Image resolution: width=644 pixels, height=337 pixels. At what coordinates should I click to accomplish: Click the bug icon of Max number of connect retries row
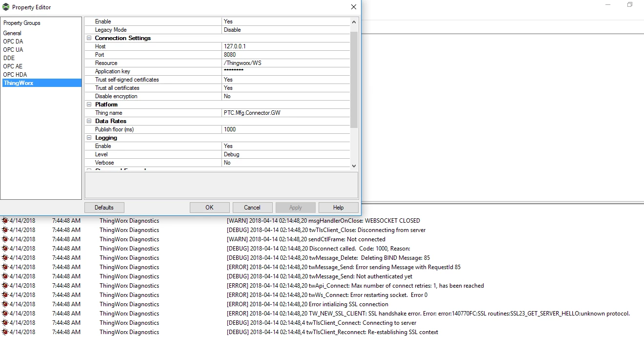point(5,286)
